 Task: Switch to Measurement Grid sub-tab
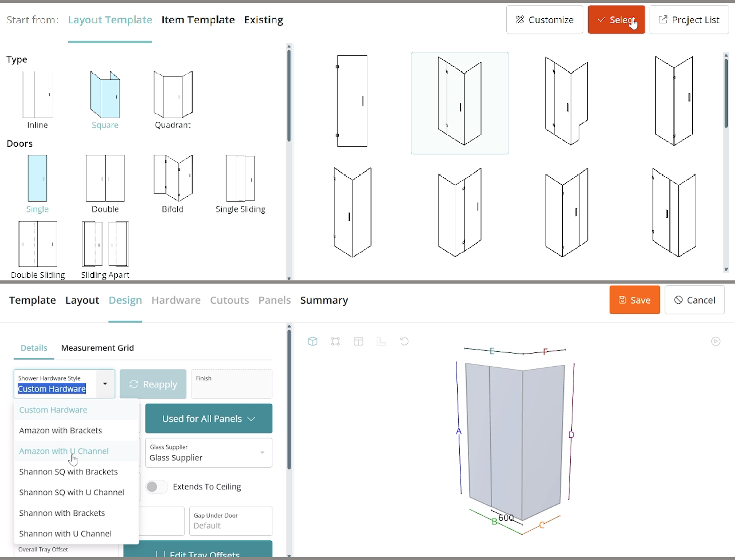pyautogui.click(x=97, y=348)
